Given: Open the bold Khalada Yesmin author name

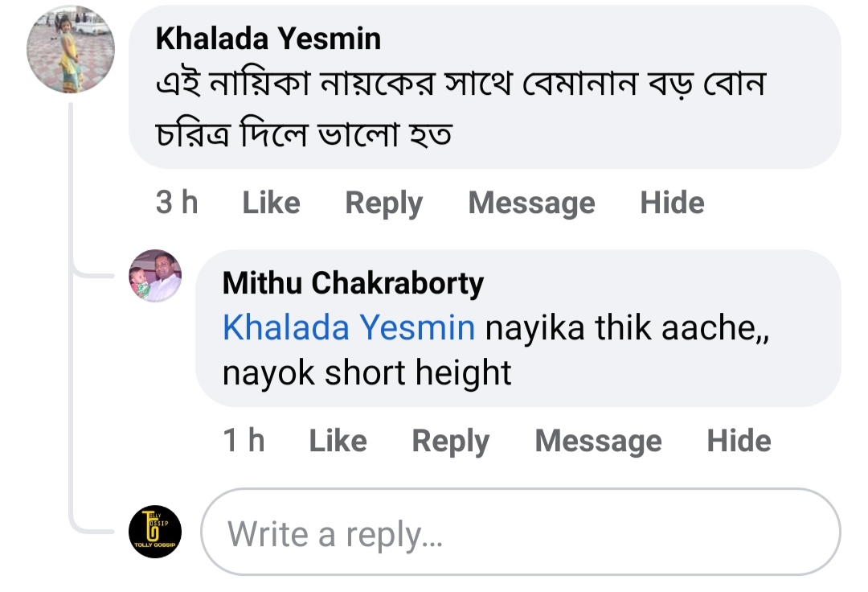Looking at the screenshot, I should point(268,38).
